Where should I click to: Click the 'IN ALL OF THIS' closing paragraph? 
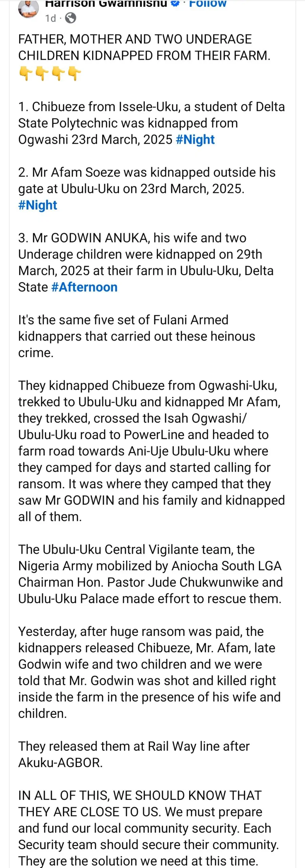click(x=148, y=828)
